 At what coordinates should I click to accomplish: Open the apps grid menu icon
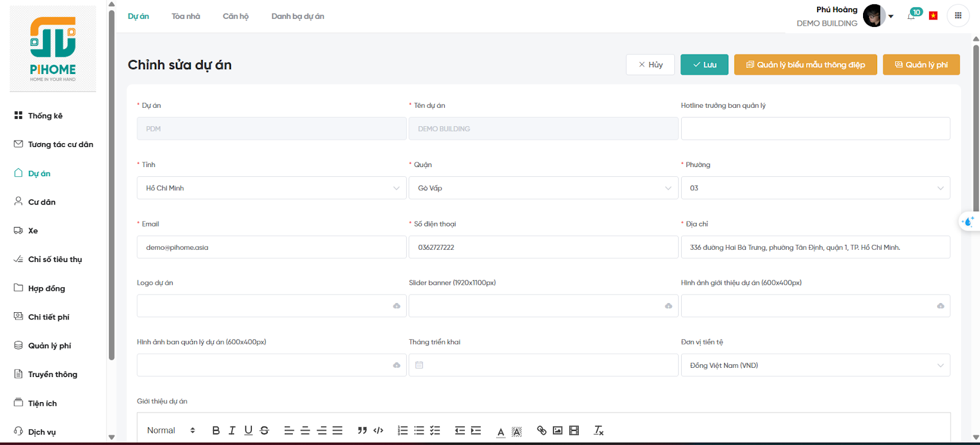(x=958, y=16)
